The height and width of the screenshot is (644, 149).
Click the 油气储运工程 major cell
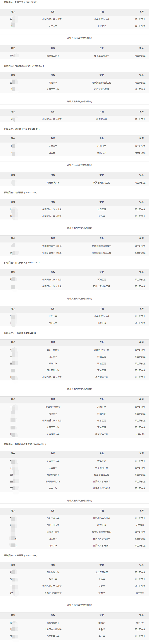click(101, 377)
